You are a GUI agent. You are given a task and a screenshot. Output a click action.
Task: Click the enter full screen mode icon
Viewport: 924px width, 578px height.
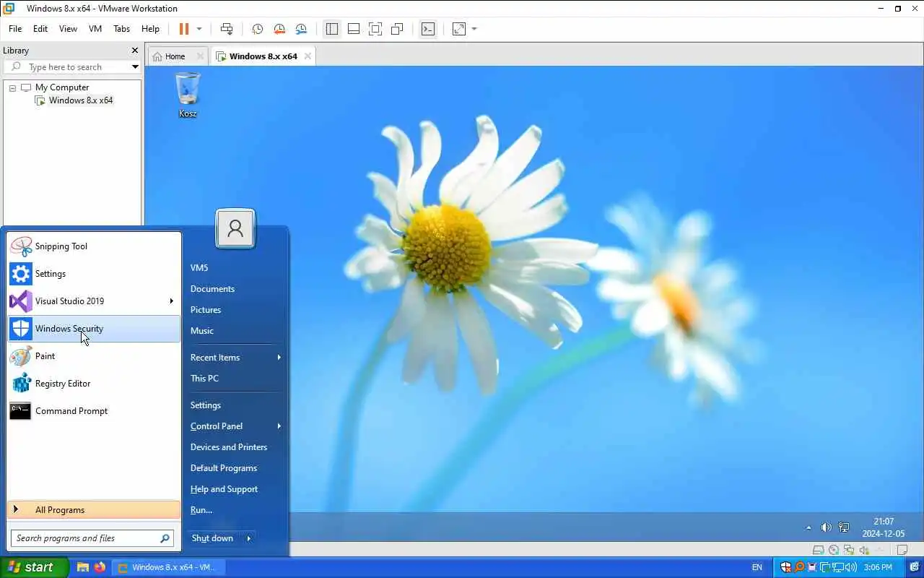pos(375,29)
